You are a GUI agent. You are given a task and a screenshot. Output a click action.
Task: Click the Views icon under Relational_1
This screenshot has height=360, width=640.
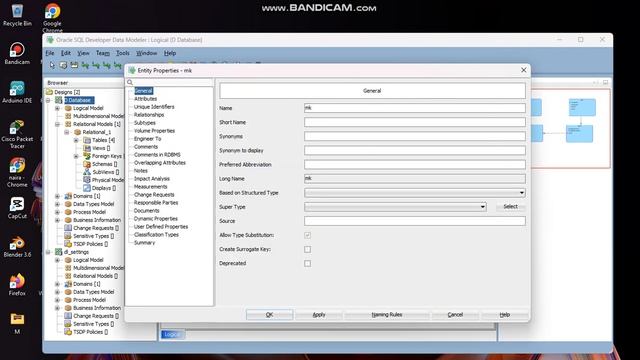point(87,148)
